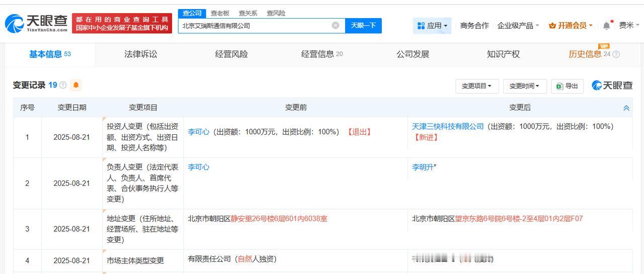The image size is (644, 274).
Task: Click the 【新进】 tag in row 1
Action: pos(425,137)
